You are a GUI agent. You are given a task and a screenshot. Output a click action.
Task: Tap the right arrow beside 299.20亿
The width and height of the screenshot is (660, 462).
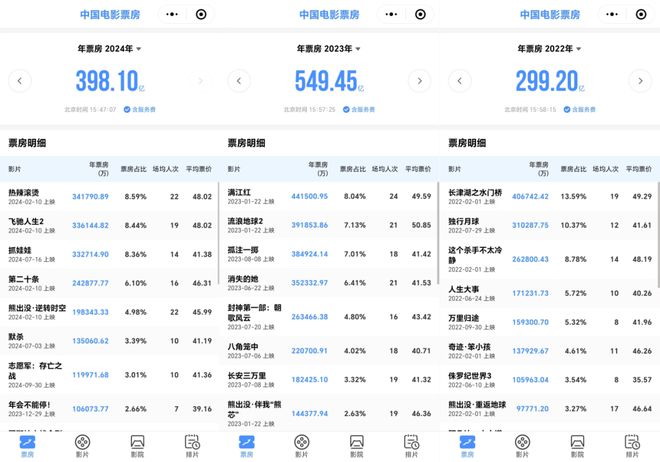(x=640, y=81)
